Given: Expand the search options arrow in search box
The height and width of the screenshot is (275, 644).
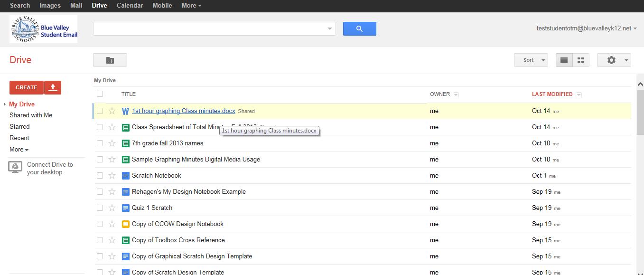Looking at the screenshot, I should [x=330, y=29].
